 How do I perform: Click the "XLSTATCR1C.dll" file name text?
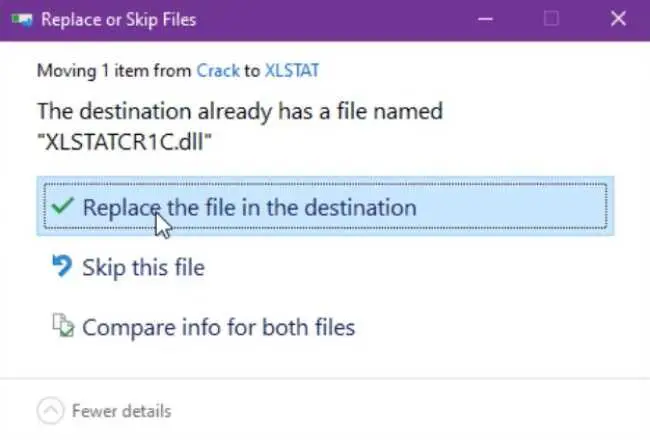point(124,142)
